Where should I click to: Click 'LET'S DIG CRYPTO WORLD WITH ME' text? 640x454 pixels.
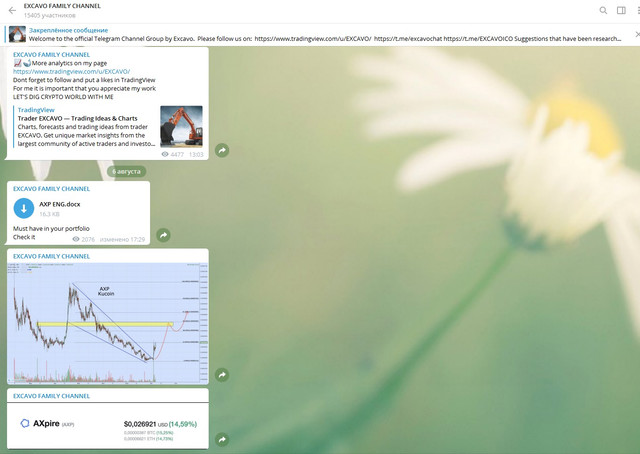coord(63,97)
